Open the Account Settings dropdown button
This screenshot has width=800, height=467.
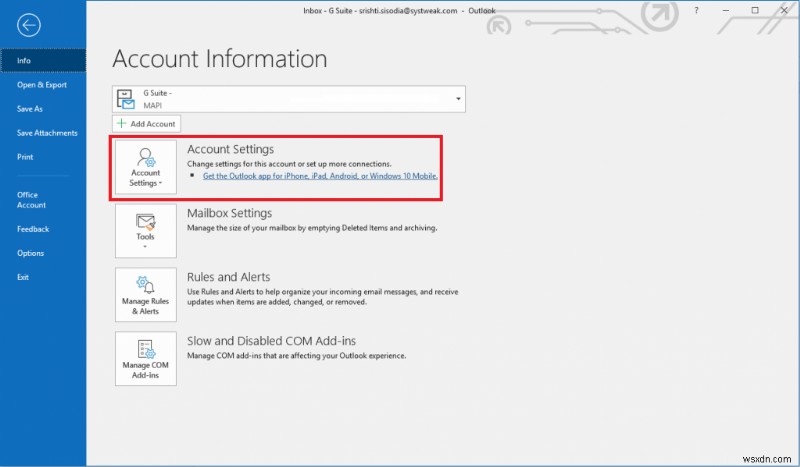click(146, 167)
